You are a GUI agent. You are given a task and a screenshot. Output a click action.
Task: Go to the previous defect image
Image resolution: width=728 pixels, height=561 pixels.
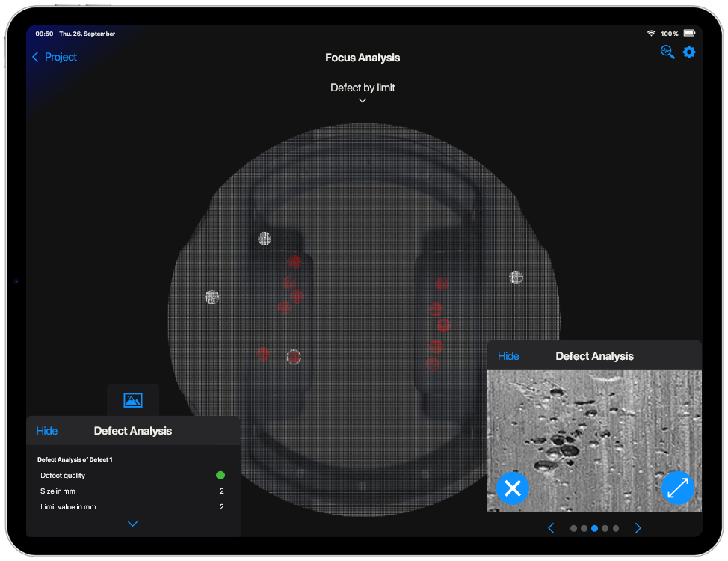[552, 528]
